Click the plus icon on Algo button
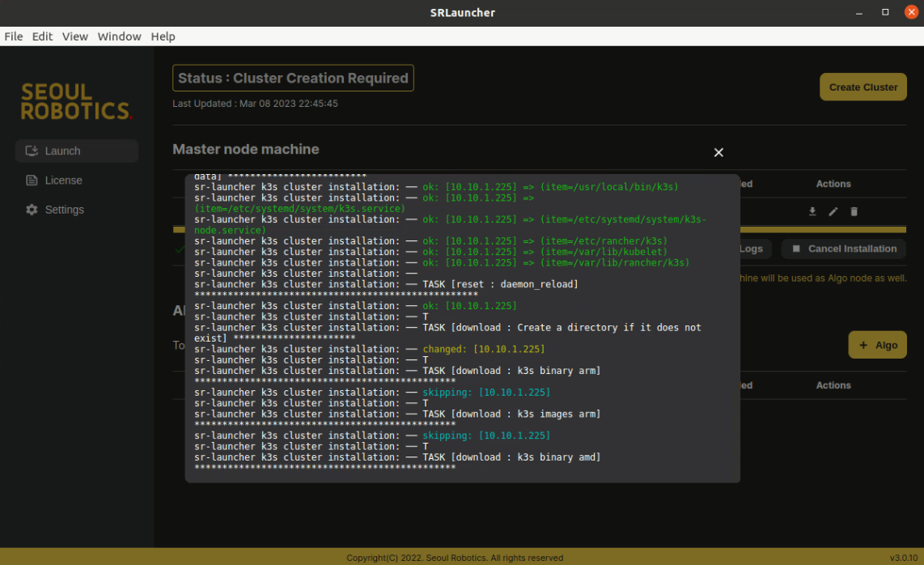 [863, 345]
